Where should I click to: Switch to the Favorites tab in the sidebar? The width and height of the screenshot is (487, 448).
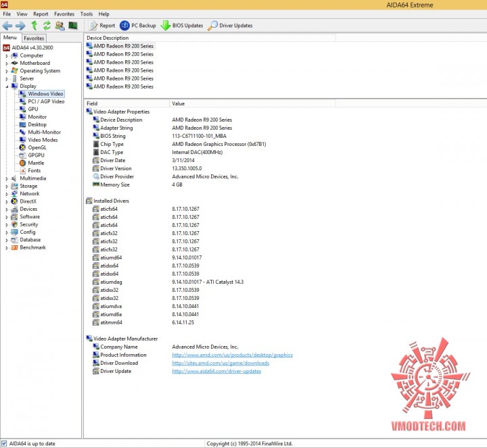tap(34, 38)
